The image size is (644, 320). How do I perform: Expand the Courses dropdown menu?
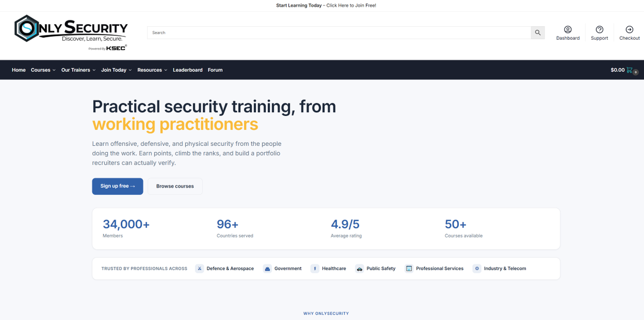(x=43, y=70)
